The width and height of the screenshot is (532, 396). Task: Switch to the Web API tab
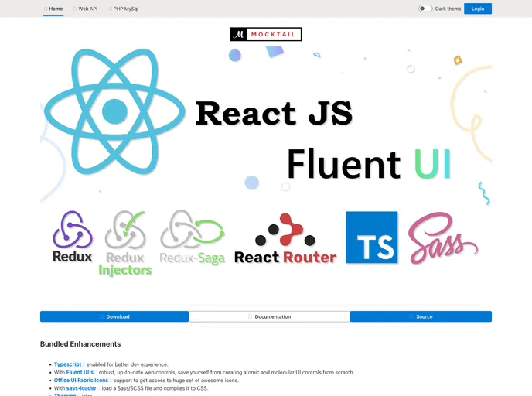[87, 9]
